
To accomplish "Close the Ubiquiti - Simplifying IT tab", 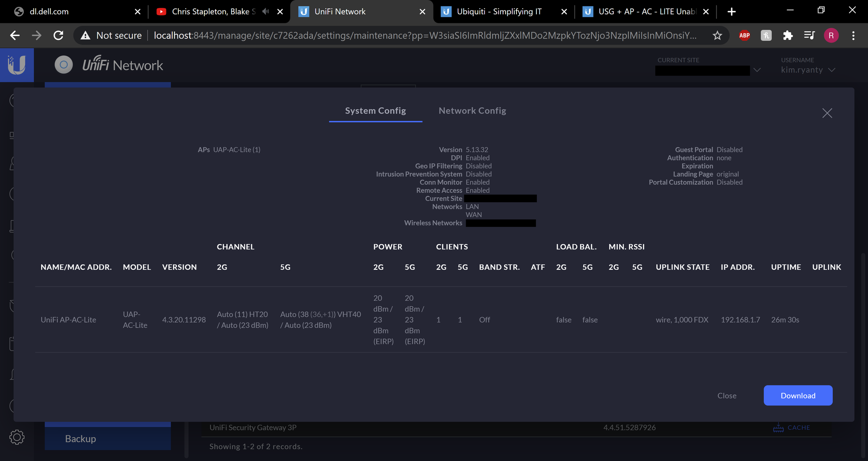I will pos(564,12).
